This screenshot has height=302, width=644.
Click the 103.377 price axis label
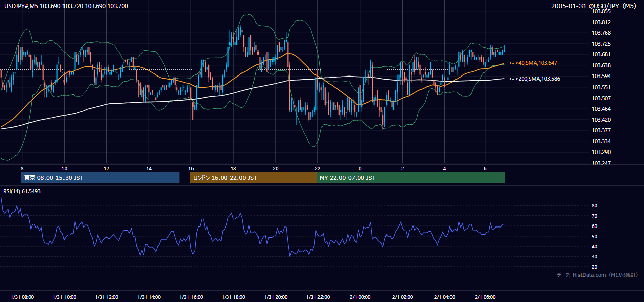(601, 130)
